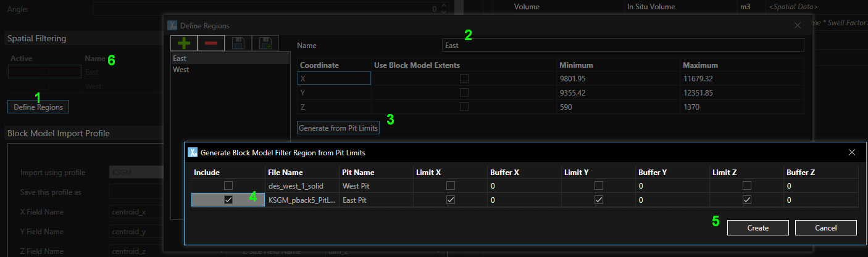Select West in the regions list

(182, 70)
